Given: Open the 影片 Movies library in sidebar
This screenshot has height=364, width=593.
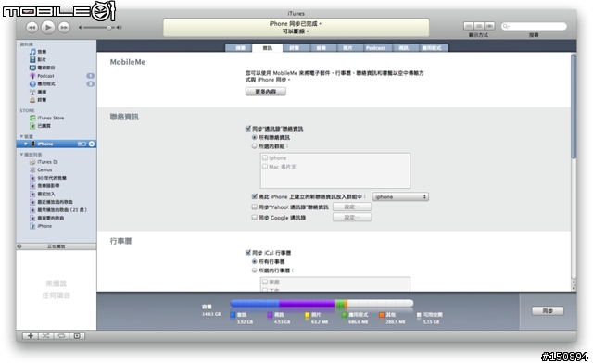Looking at the screenshot, I should (38, 59).
